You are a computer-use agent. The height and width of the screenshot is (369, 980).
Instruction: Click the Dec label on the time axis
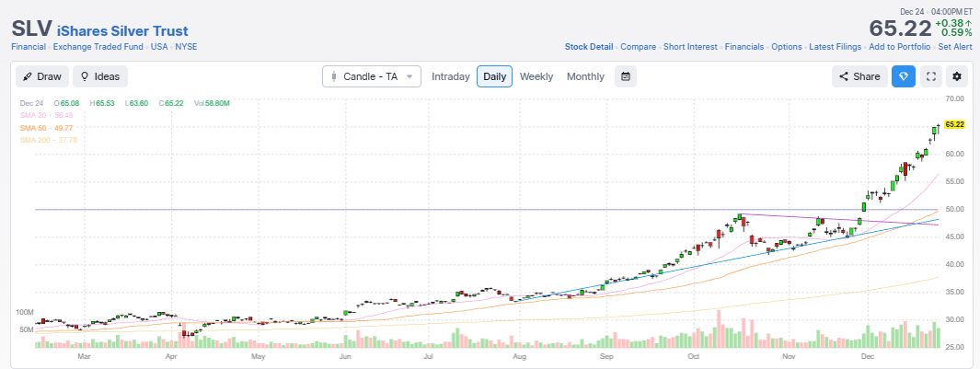[867, 356]
